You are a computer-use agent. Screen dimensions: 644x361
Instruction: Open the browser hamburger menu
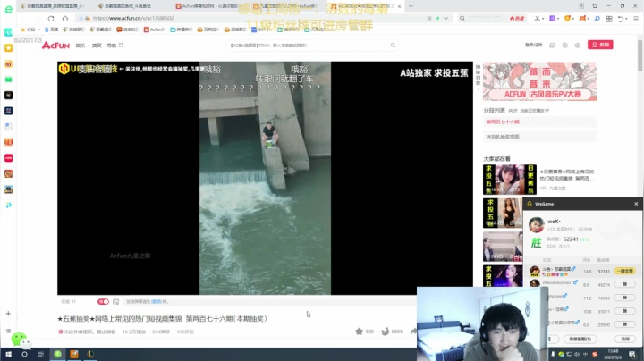[x=636, y=19]
